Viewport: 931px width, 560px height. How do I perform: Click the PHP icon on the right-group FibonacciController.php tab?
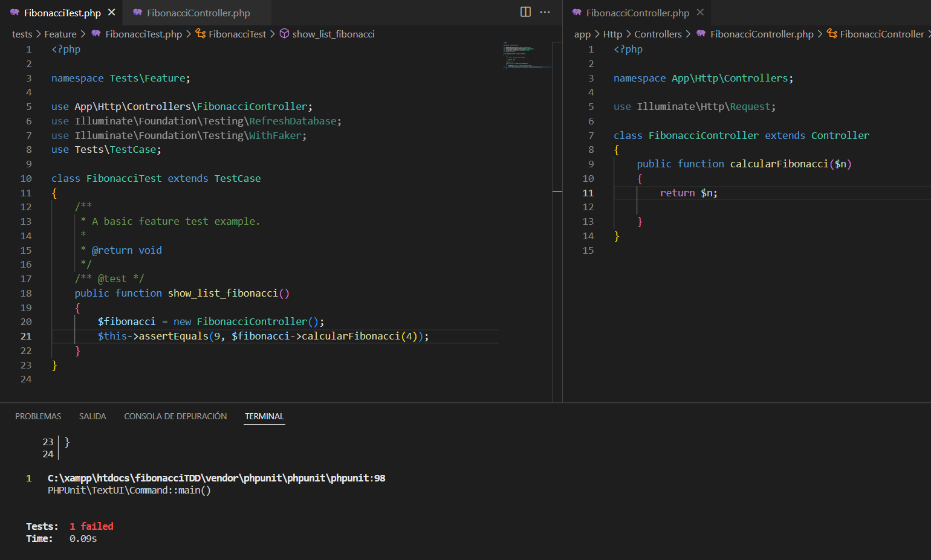577,13
